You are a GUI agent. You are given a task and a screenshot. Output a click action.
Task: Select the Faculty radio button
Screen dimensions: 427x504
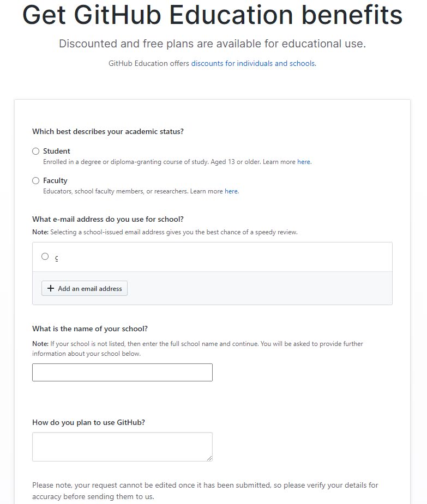pyautogui.click(x=36, y=181)
